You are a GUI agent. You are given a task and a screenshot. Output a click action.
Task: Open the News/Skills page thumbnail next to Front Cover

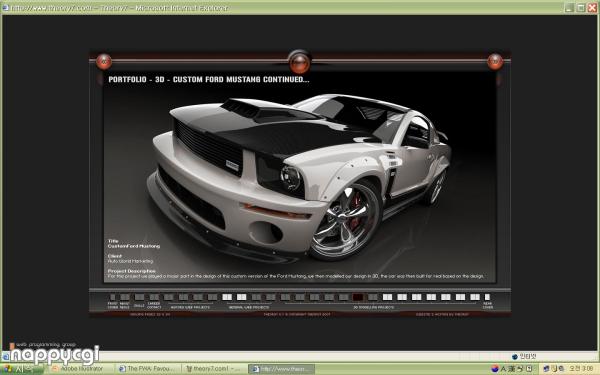[125, 297]
